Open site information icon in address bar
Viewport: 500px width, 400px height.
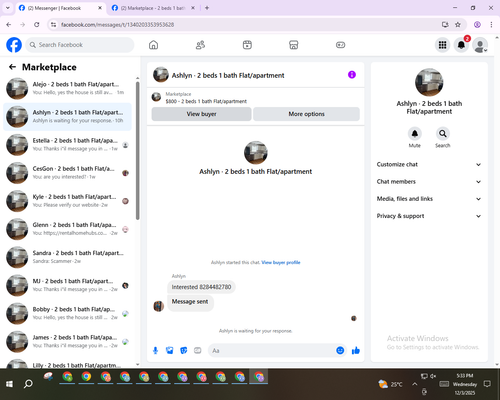coord(53,25)
